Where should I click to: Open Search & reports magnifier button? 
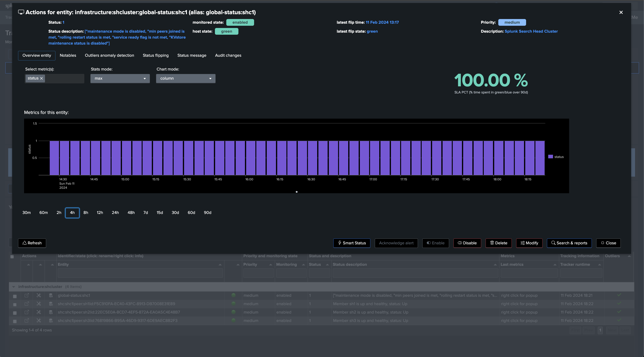(569, 243)
